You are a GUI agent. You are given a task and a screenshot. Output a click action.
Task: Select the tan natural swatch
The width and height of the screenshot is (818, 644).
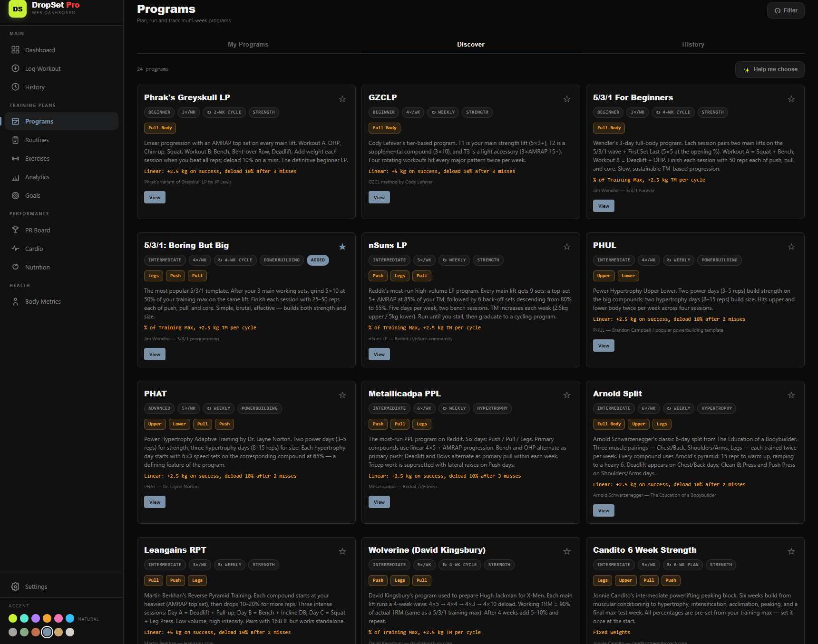pyautogui.click(x=58, y=632)
